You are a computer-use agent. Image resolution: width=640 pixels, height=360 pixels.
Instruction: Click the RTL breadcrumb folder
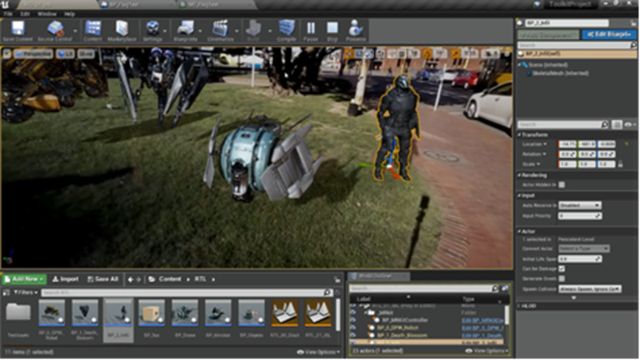click(200, 279)
